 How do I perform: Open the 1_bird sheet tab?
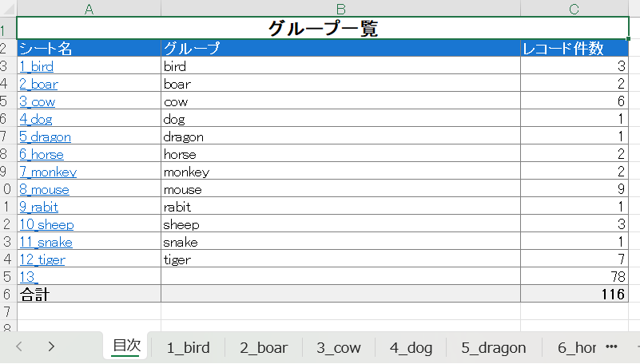pyautogui.click(x=188, y=348)
